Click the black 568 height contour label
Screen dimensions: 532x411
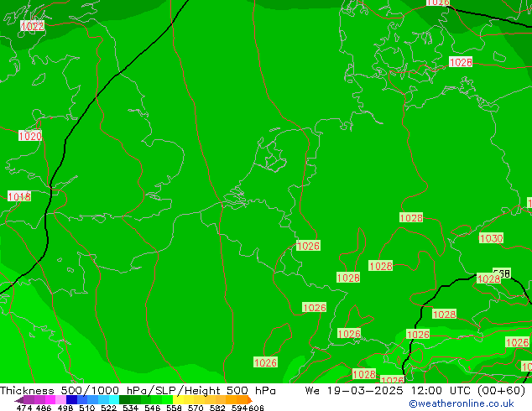click(x=502, y=273)
